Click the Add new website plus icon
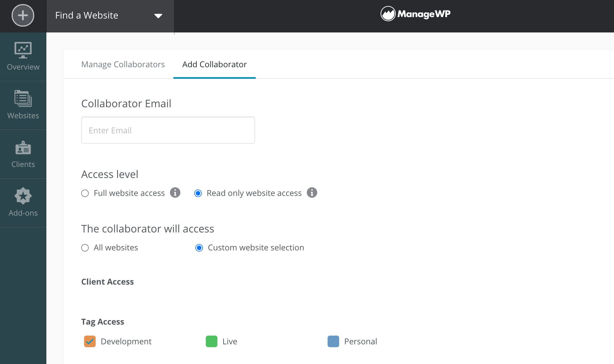614x364 pixels. tap(23, 15)
